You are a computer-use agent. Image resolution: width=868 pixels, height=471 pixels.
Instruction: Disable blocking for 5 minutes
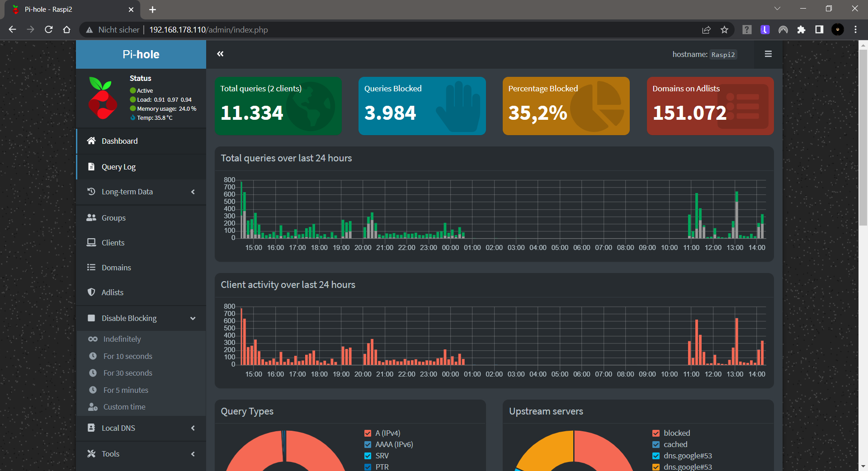click(x=126, y=390)
